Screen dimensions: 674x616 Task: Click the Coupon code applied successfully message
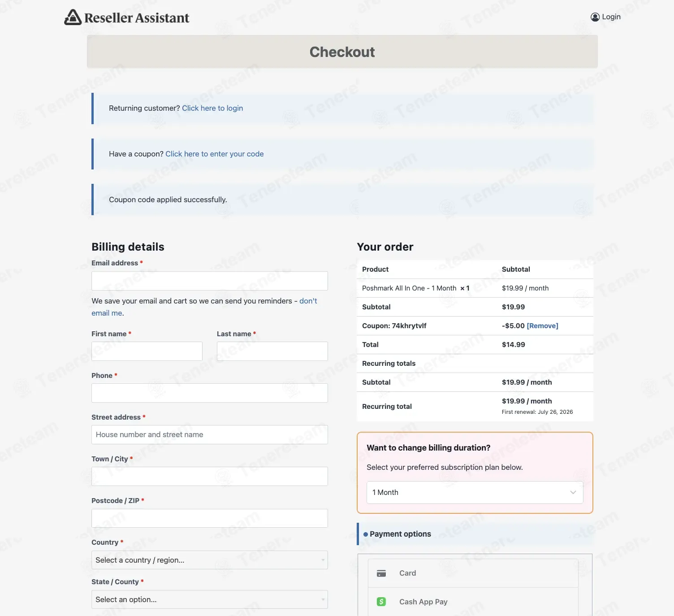[x=168, y=200]
